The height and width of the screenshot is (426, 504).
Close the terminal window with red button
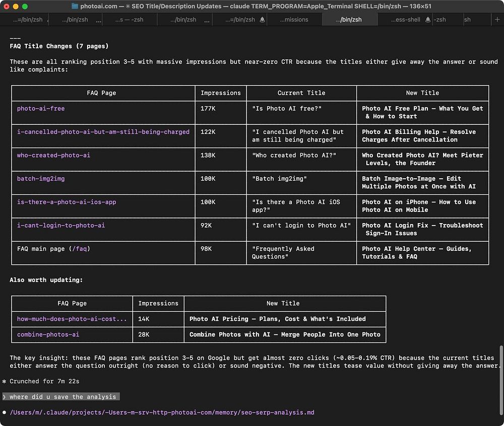point(7,7)
